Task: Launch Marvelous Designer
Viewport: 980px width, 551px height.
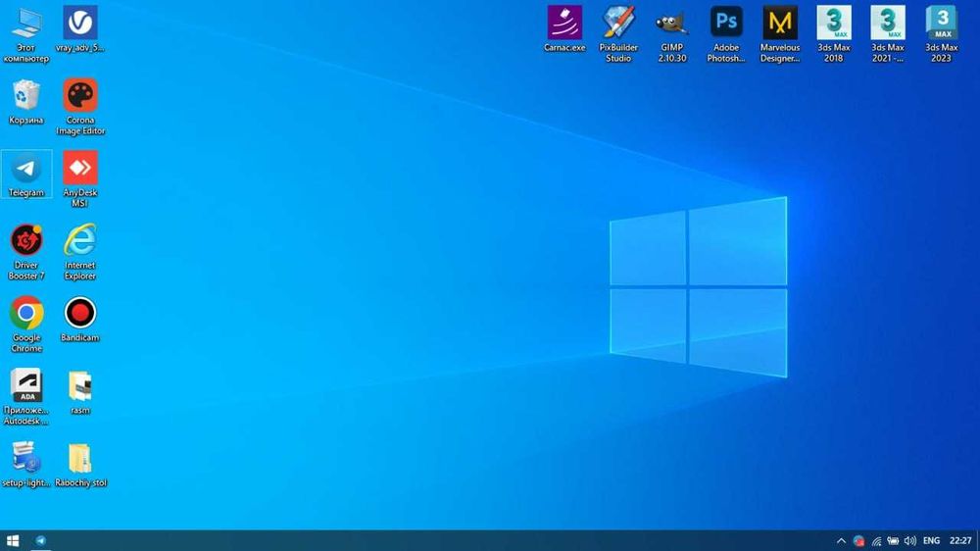Action: click(x=780, y=34)
